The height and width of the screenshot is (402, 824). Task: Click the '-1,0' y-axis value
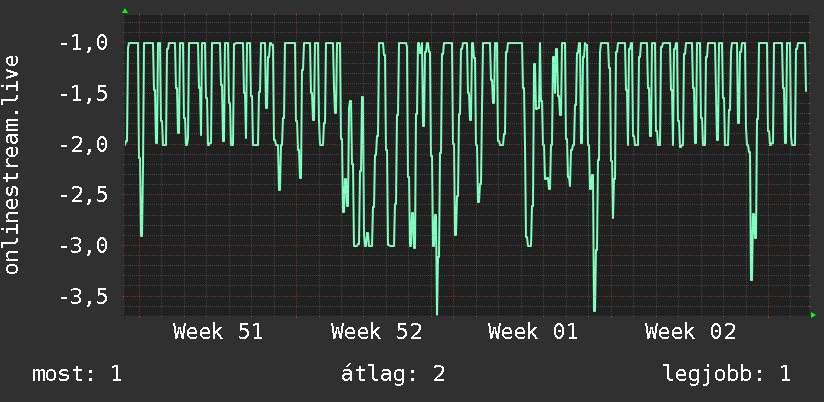point(84,44)
